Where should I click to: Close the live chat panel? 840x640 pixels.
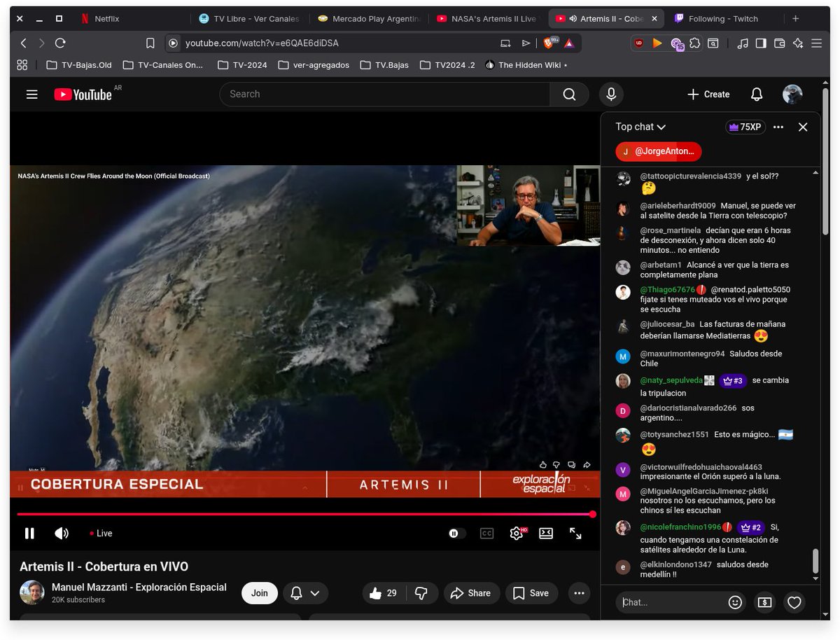point(803,127)
